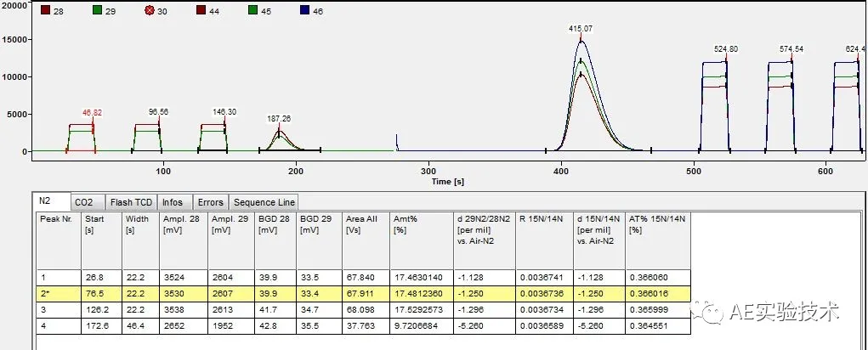Click the green trace 29 legend swatch
This screenshot has height=350, width=868.
[x=97, y=12]
